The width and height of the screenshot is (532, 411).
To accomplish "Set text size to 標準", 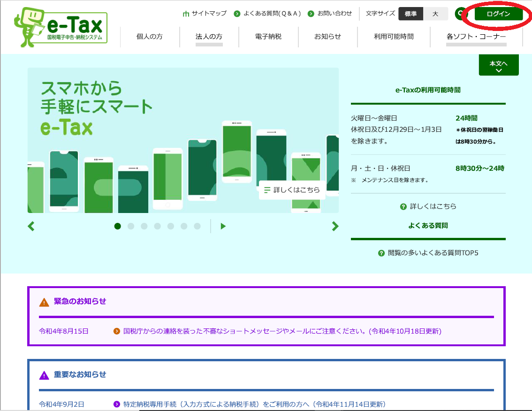I will tap(410, 14).
